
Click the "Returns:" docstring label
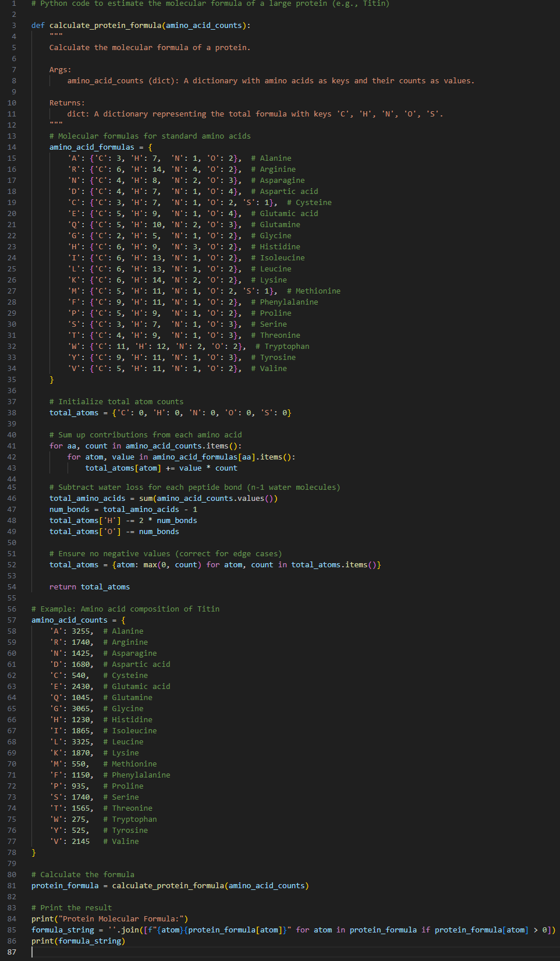tap(66, 103)
